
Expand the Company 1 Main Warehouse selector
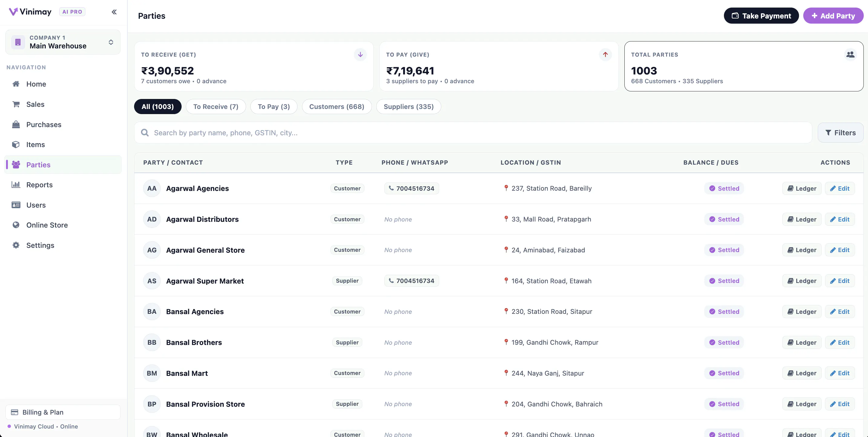pos(63,42)
